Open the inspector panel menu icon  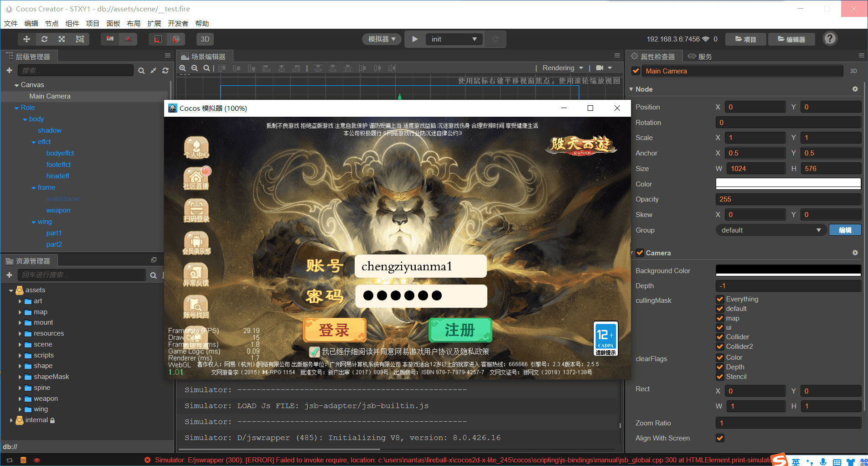pyautogui.click(x=861, y=56)
